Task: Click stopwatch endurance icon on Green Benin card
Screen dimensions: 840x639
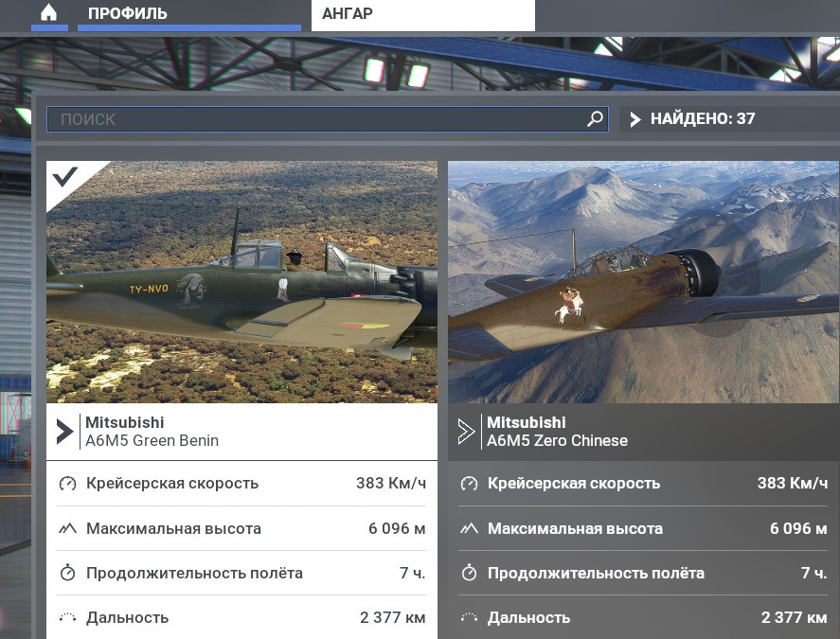Action: click(x=67, y=573)
